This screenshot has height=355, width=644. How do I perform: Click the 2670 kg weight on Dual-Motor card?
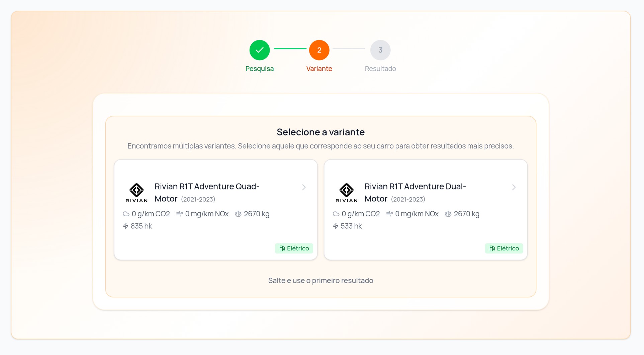coord(467,214)
